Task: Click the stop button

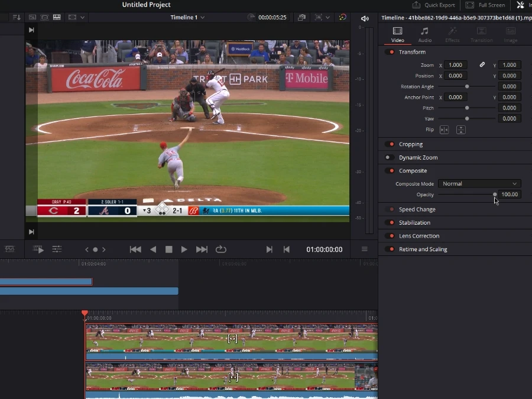Action: coord(168,249)
